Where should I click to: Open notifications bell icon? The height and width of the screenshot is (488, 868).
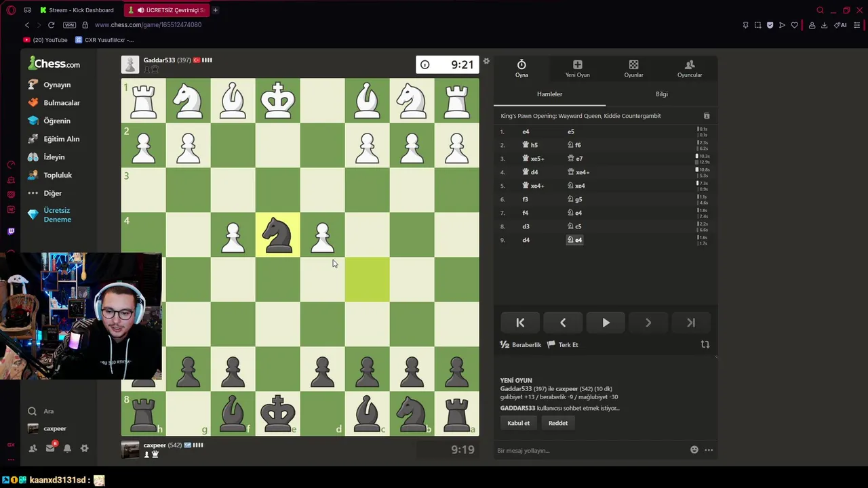67,448
